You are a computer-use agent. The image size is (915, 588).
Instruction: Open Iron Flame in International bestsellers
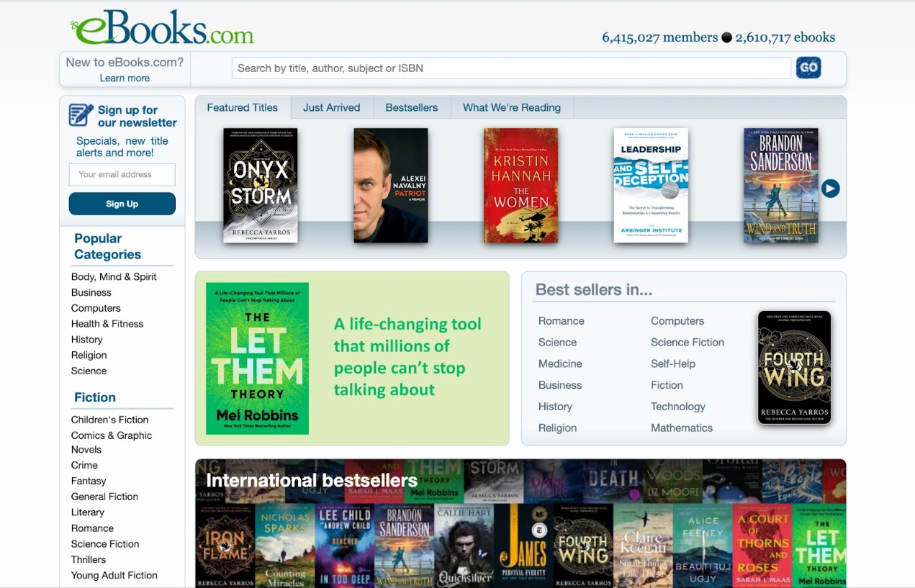[x=225, y=546]
